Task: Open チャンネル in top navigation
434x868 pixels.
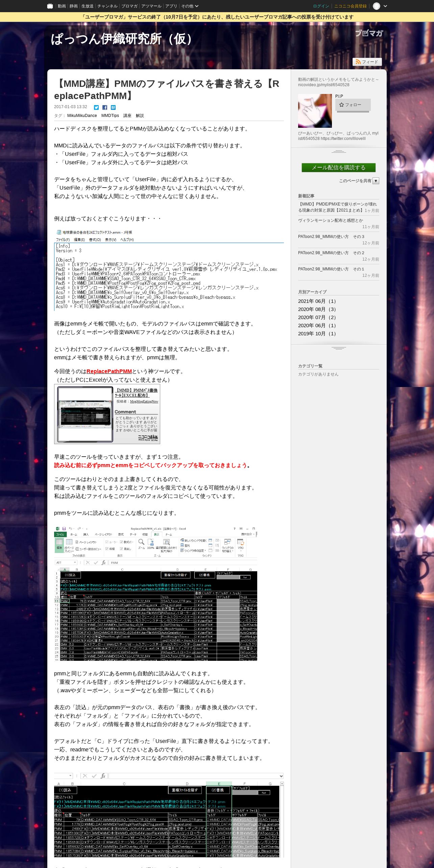Action: coord(107,6)
